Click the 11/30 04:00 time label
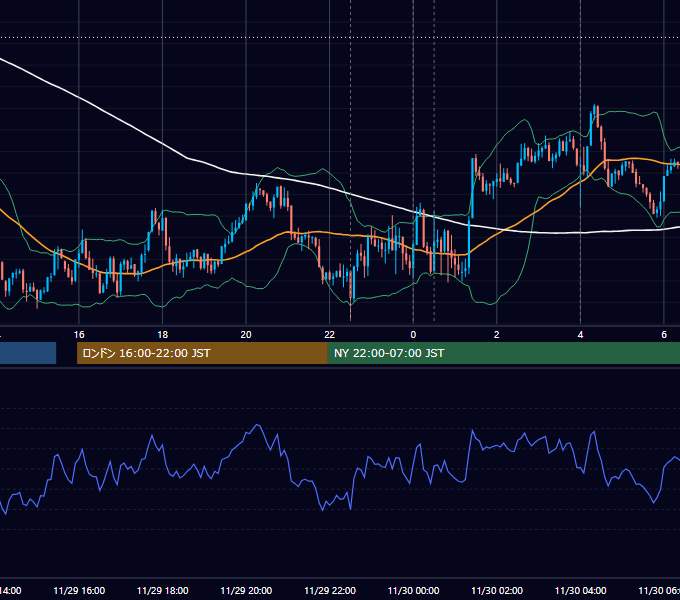The width and height of the screenshot is (680, 600). [581, 590]
